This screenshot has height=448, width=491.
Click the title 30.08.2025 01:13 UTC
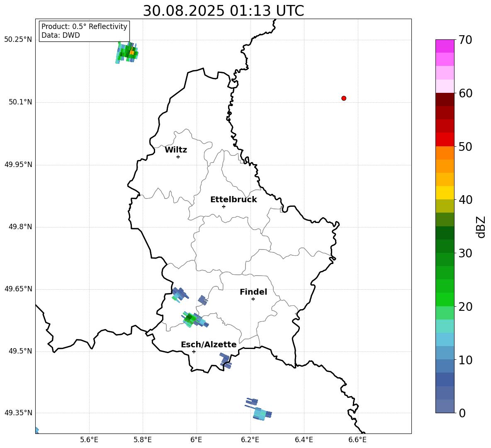(x=223, y=11)
